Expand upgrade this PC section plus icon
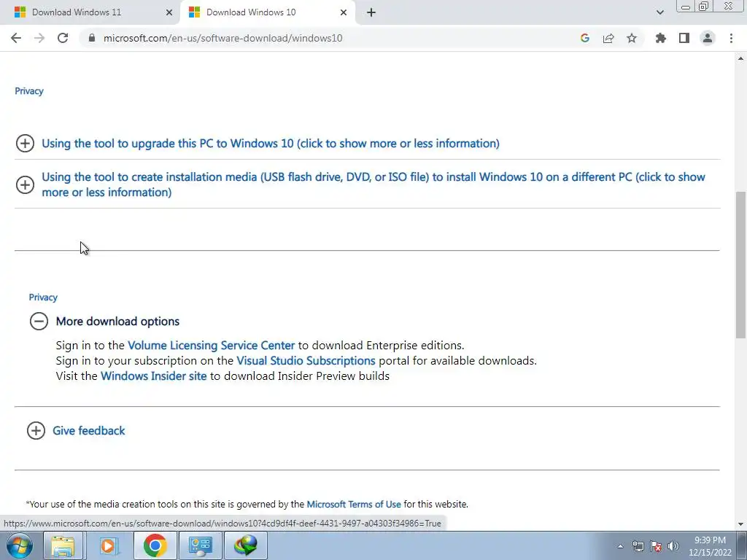The image size is (747, 560). click(25, 144)
